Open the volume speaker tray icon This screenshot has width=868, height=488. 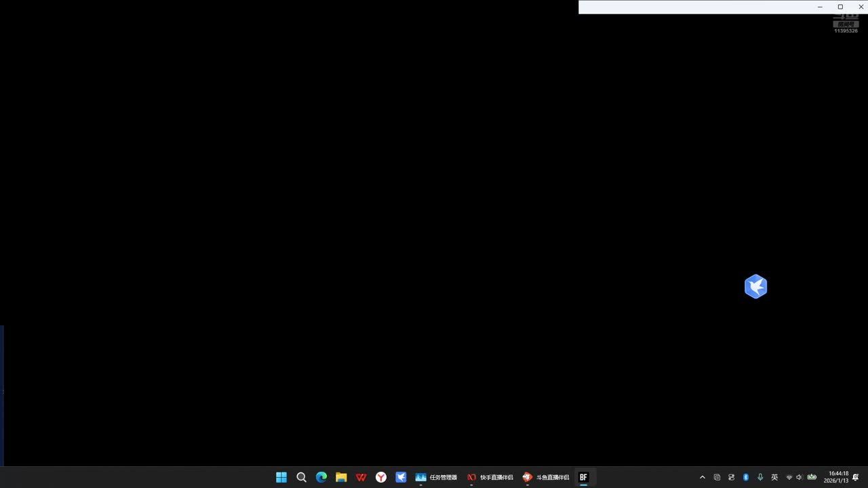pyautogui.click(x=799, y=477)
